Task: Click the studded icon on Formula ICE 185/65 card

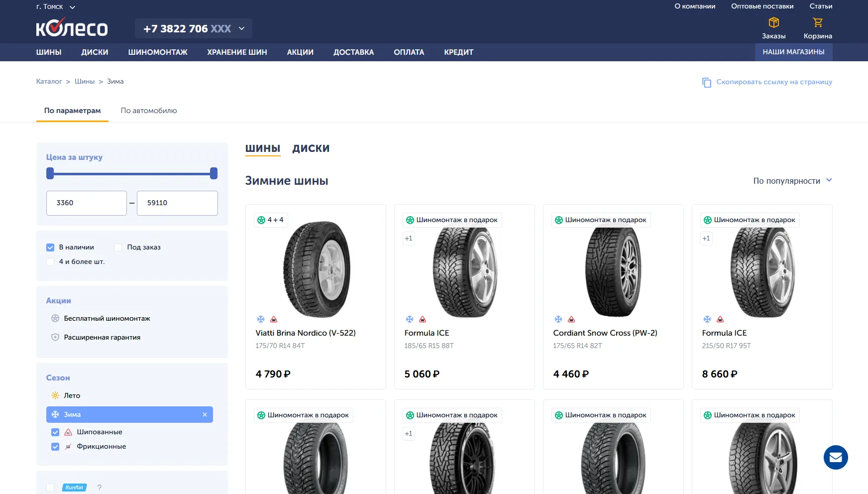Action: [423, 319]
